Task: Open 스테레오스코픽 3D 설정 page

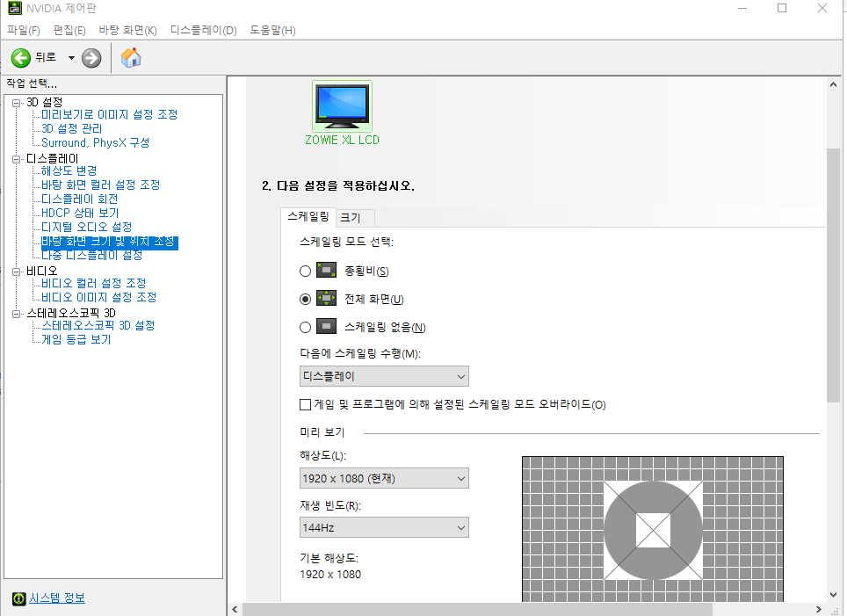Action: (98, 325)
